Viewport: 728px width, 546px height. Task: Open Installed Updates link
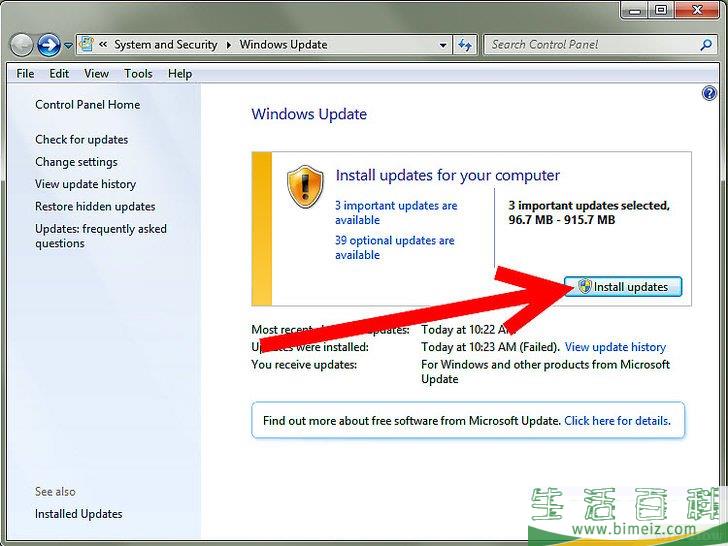click(78, 514)
